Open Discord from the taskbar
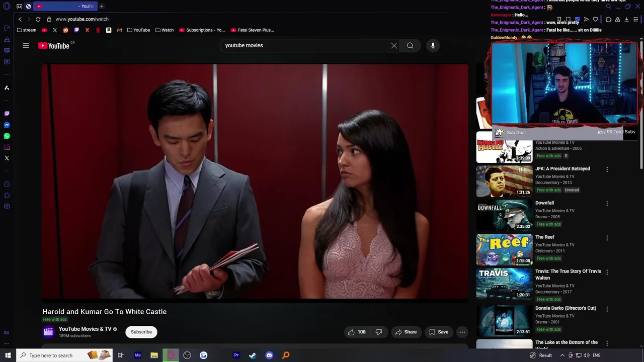The width and height of the screenshot is (644, 362). (x=269, y=355)
